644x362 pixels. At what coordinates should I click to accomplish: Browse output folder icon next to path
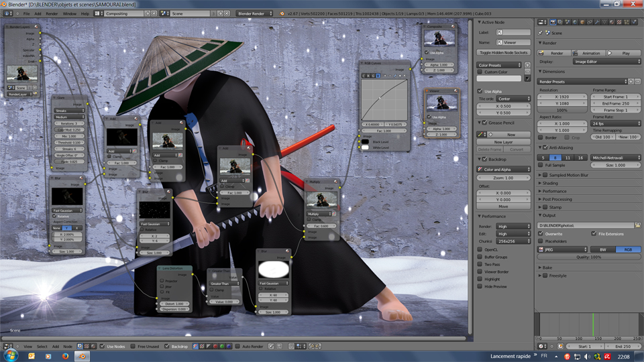637,225
